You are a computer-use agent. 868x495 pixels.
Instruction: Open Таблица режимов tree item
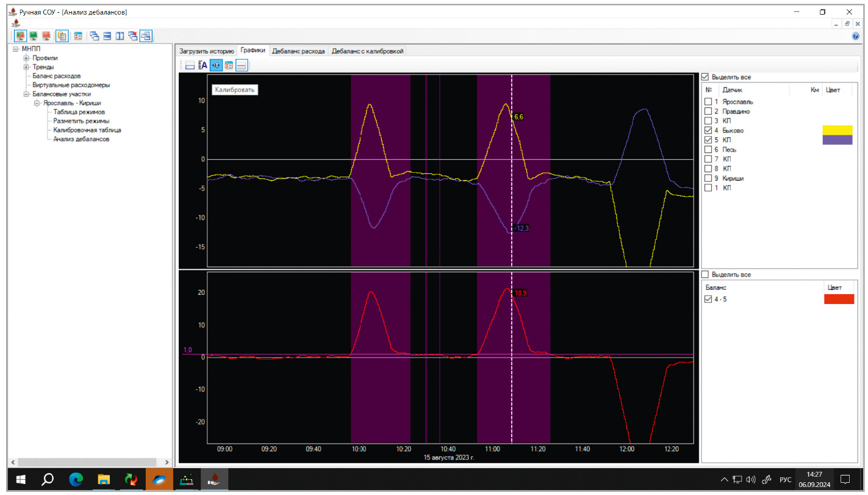(79, 112)
